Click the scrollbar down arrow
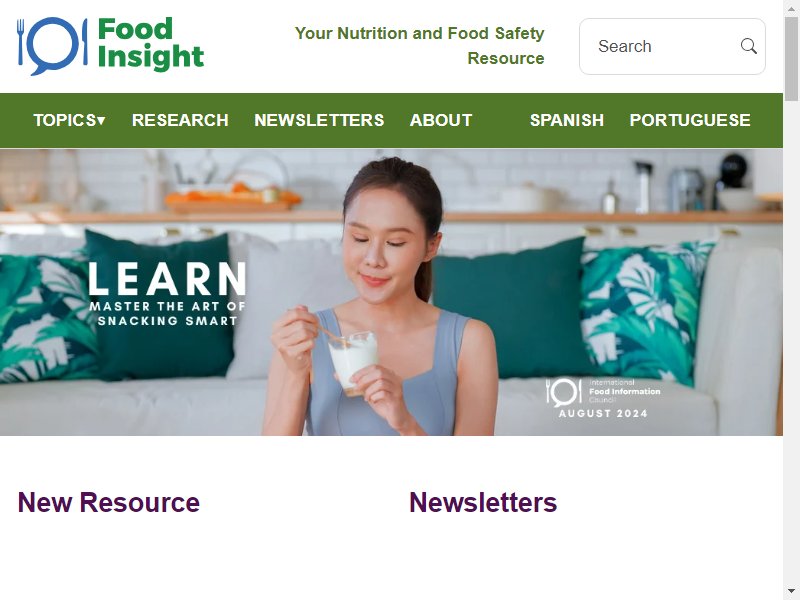This screenshot has height=600, width=800. click(791, 592)
